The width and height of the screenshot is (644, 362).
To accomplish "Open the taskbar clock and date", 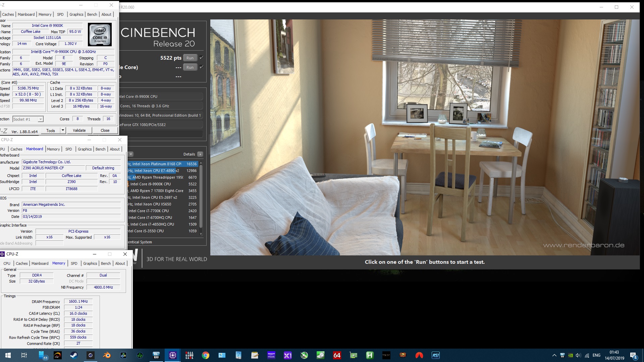I will 614,355.
